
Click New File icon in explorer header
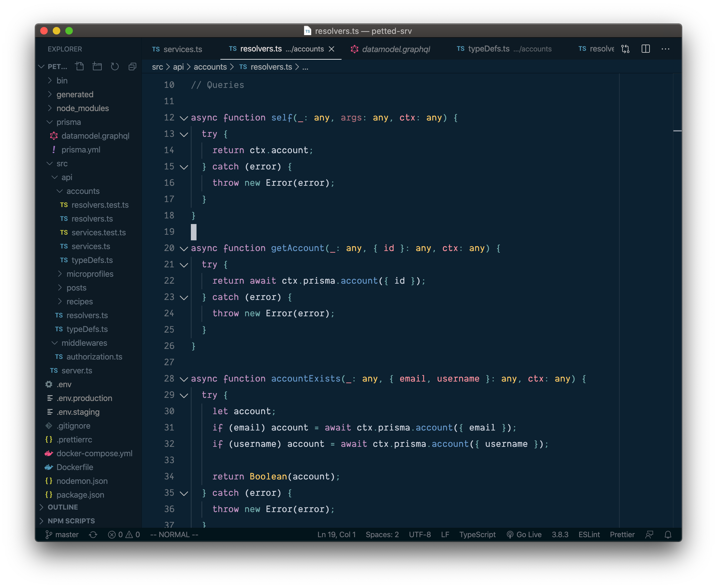coord(80,67)
